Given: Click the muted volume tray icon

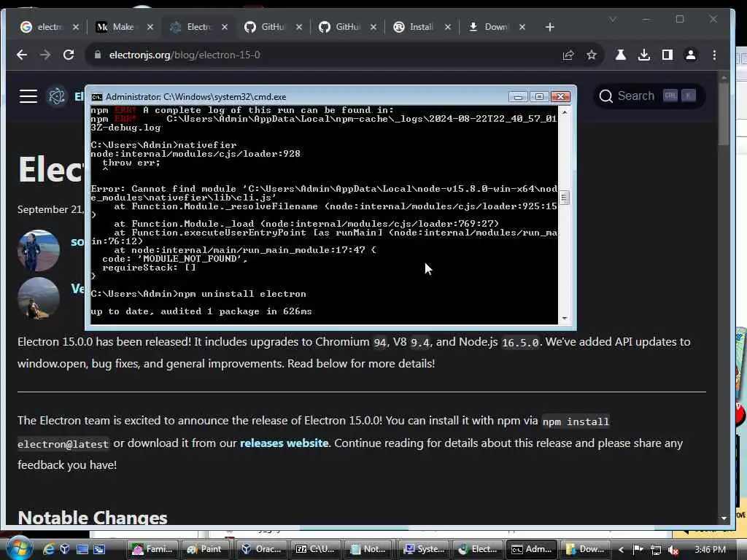Looking at the screenshot, I should click(x=673, y=550).
